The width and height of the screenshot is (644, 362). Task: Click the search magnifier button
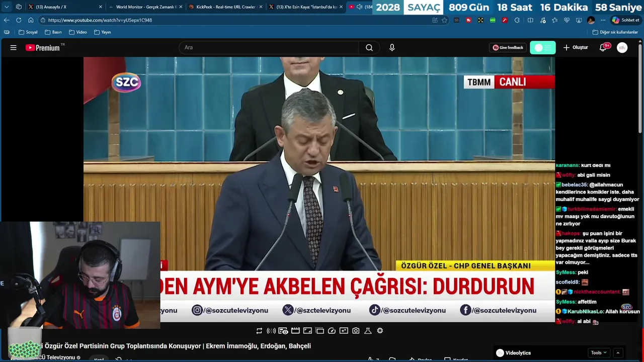[369, 48]
